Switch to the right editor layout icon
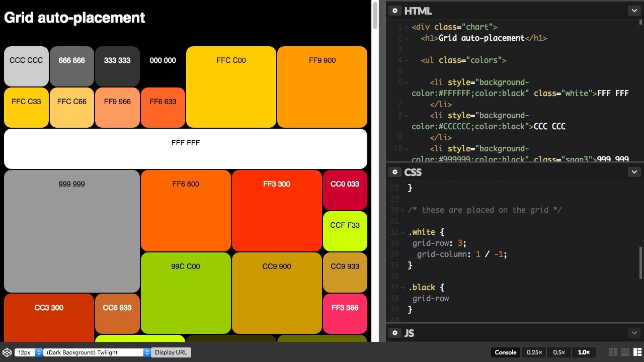The height and width of the screenshot is (362, 644). [637, 352]
